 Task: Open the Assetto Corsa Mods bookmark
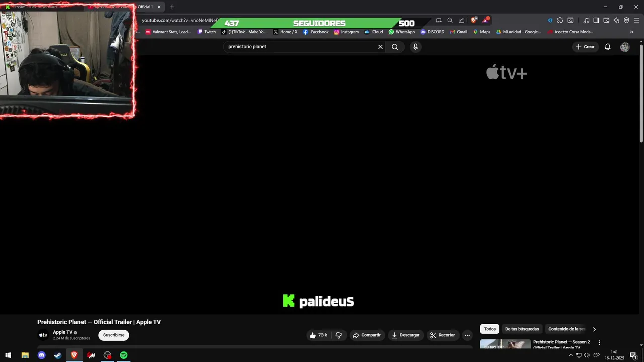point(571,32)
